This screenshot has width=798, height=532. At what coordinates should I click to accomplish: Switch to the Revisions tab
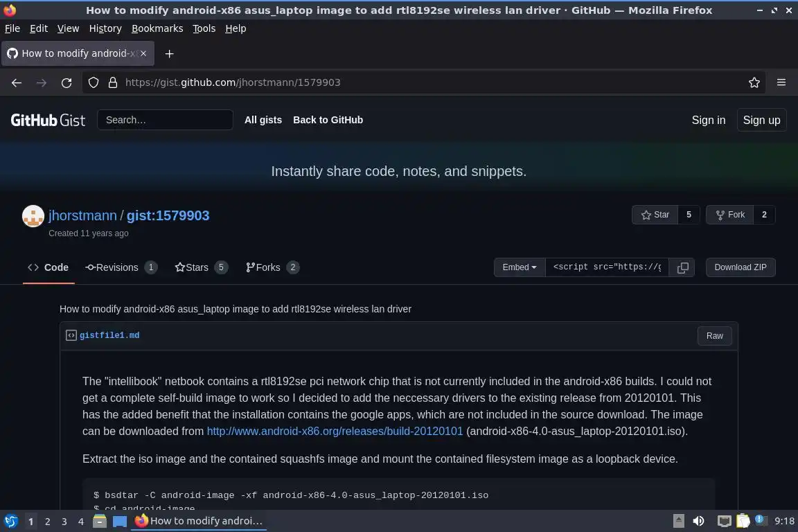pos(121,267)
